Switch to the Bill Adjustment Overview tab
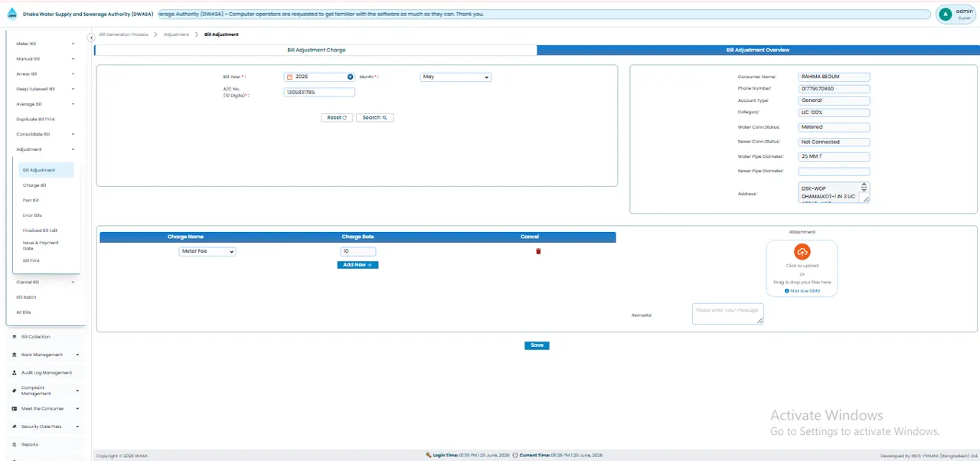The height and width of the screenshot is (461, 980). click(758, 50)
